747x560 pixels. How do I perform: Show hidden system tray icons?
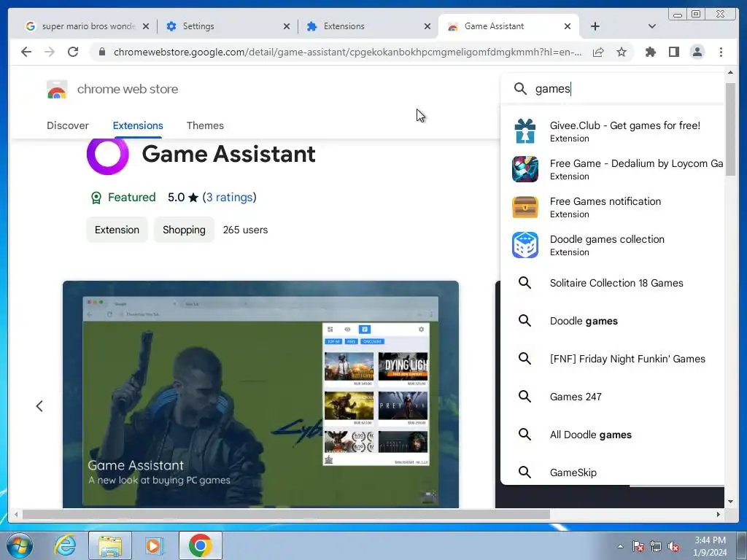pyautogui.click(x=620, y=547)
